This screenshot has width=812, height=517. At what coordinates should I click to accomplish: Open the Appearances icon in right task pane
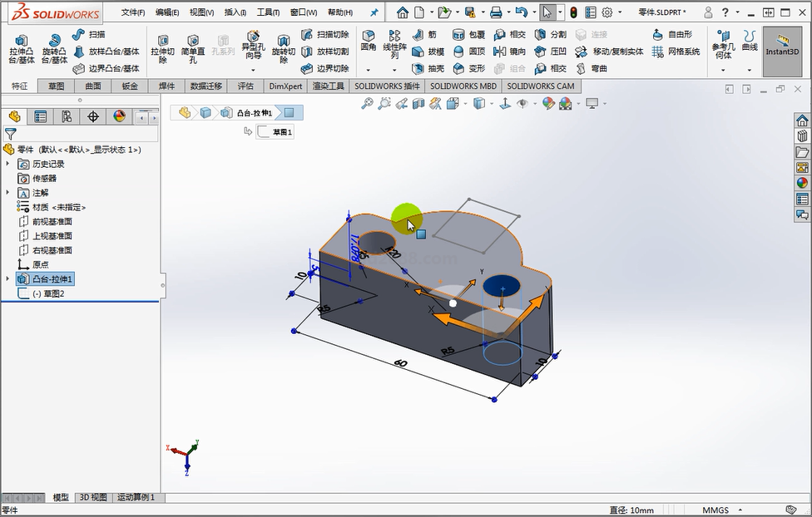802,183
